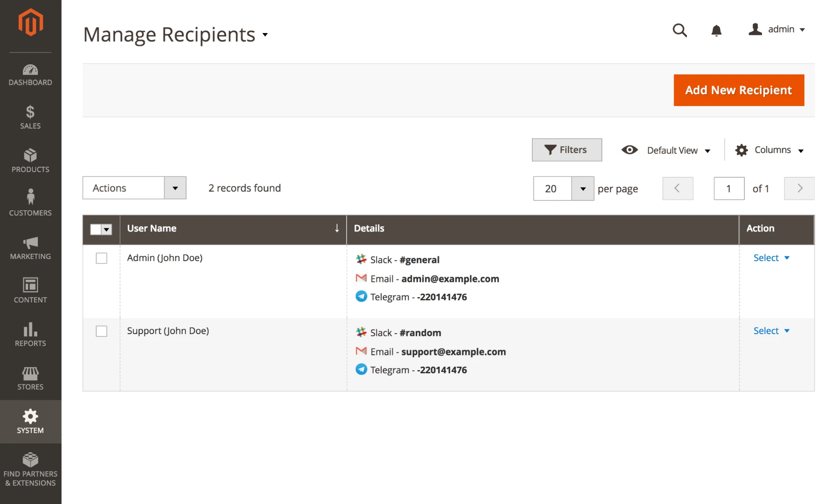Open the search magnifier icon
Viewport: 835px width, 504px height.
point(680,30)
